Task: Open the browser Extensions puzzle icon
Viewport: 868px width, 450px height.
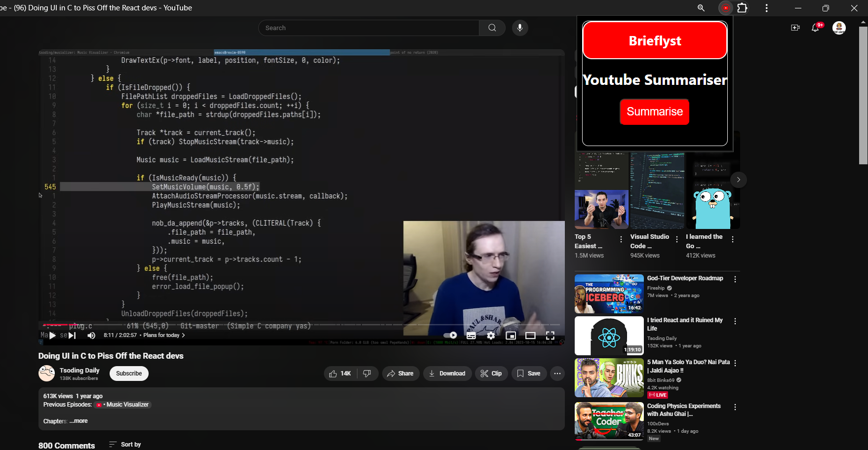Action: [742, 8]
